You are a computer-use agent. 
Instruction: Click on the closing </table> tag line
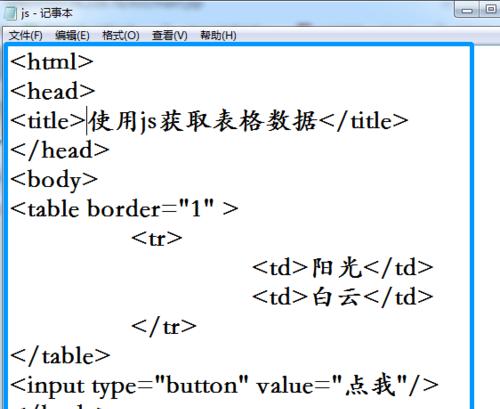[60, 356]
